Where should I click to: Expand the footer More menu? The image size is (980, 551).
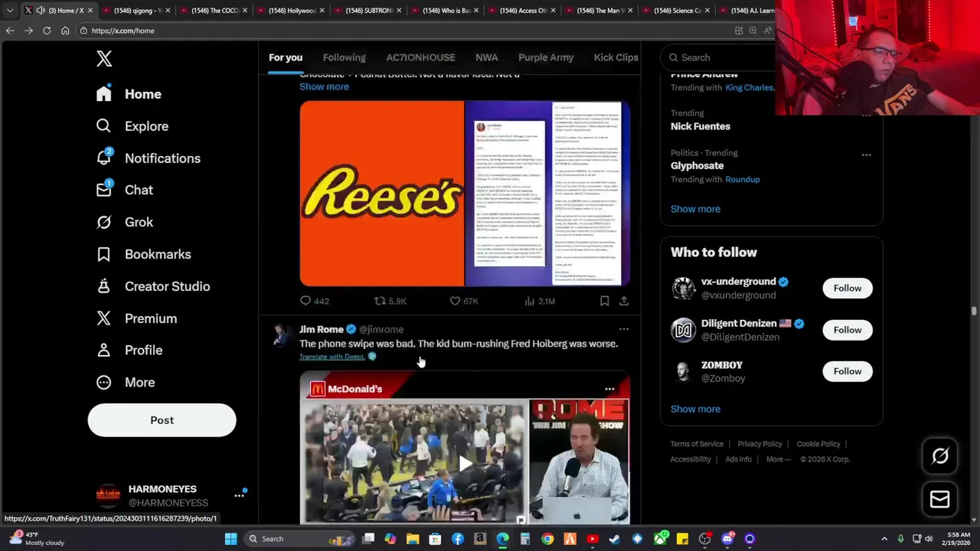coord(779,459)
